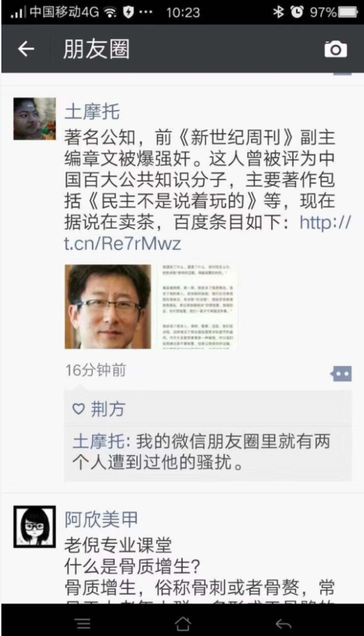Tap the 朋友圈 title bar
Screen dimensions: 364x636
pos(97,49)
